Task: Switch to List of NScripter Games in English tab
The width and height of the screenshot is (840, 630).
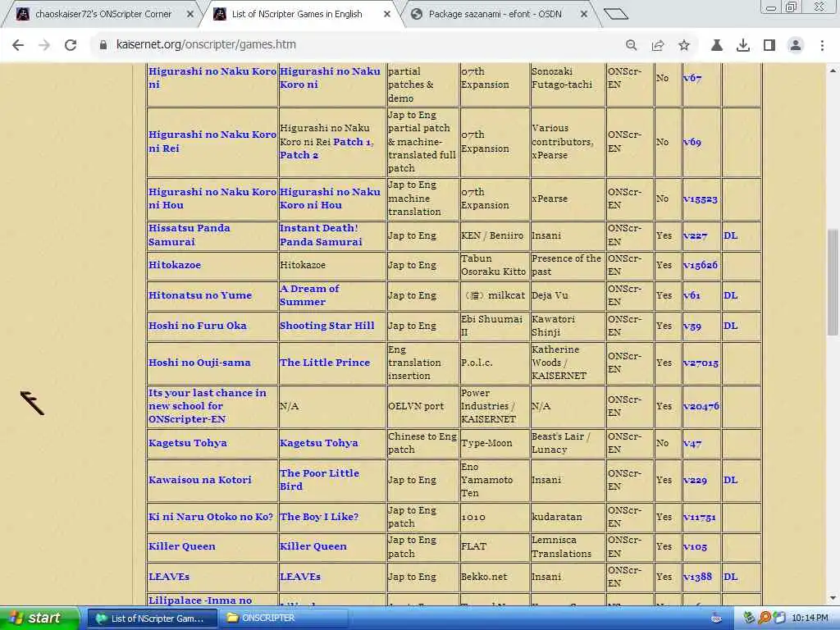Action: pos(296,15)
